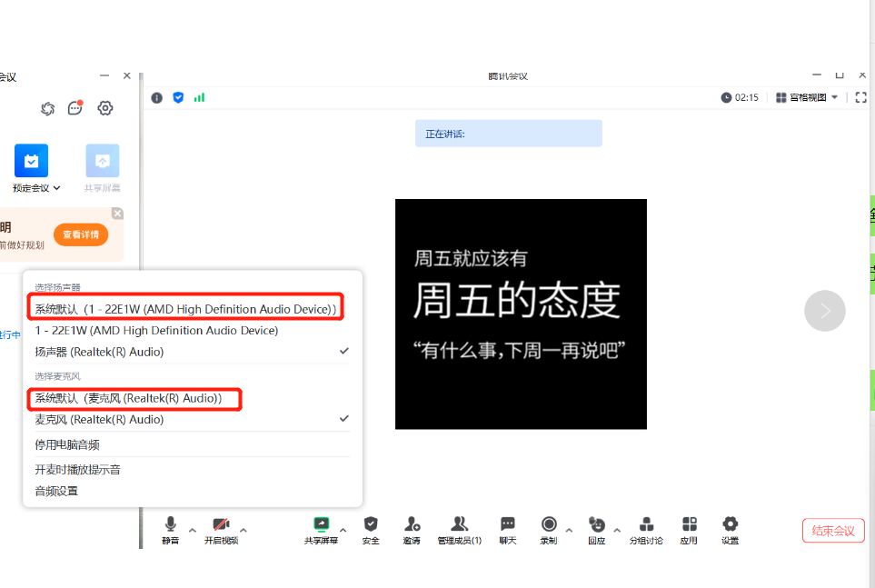Dismiss the promo banner with X
This screenshot has width=875, height=588.
tap(117, 214)
